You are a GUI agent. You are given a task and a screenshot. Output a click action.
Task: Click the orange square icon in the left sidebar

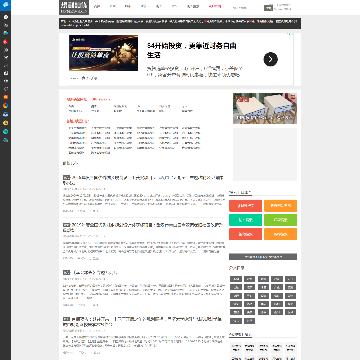click(x=6, y=97)
